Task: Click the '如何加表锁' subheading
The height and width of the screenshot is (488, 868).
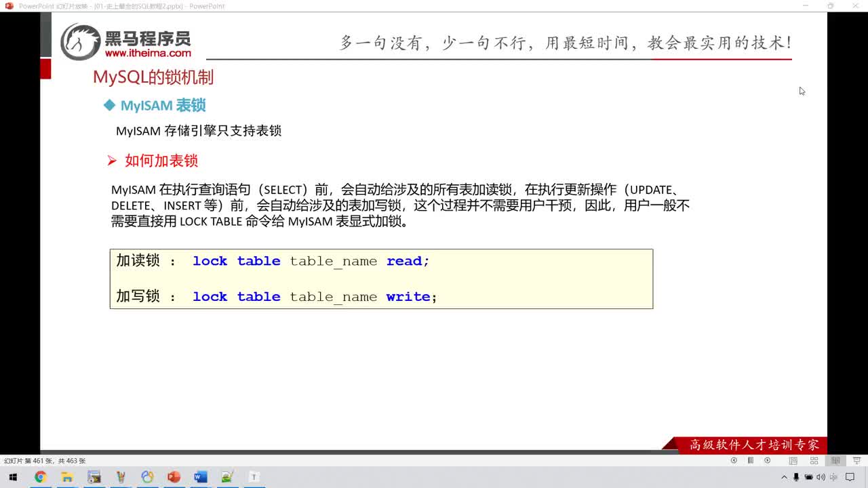Action: 161,161
